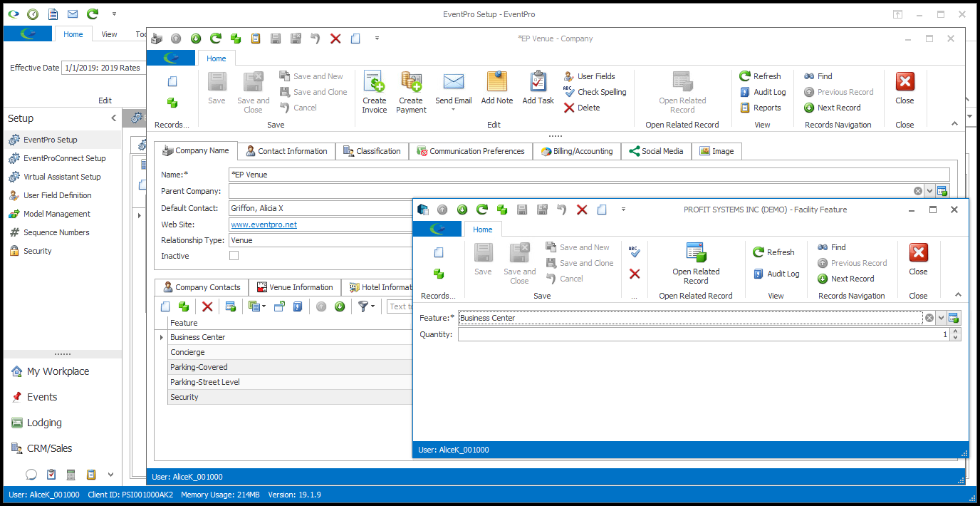Screen dimensions: 980x506
Task: Click Refresh in Facility Feature window
Action: [773, 252]
